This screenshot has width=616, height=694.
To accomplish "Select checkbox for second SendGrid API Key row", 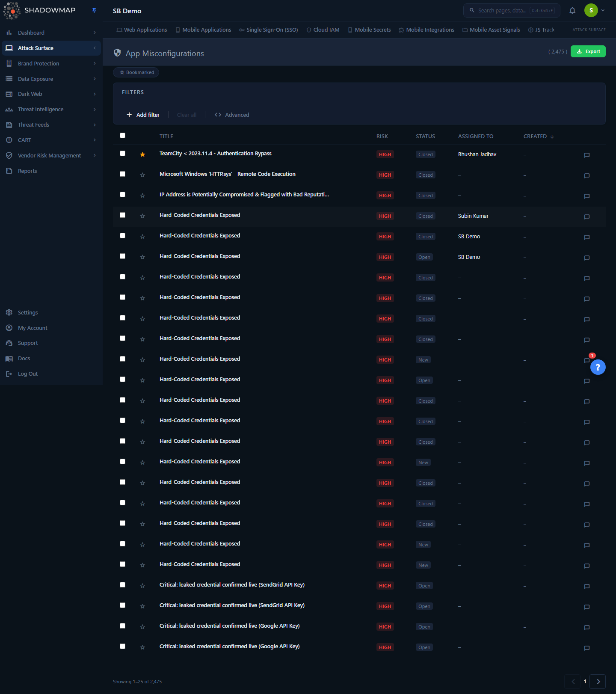I will [x=123, y=605].
